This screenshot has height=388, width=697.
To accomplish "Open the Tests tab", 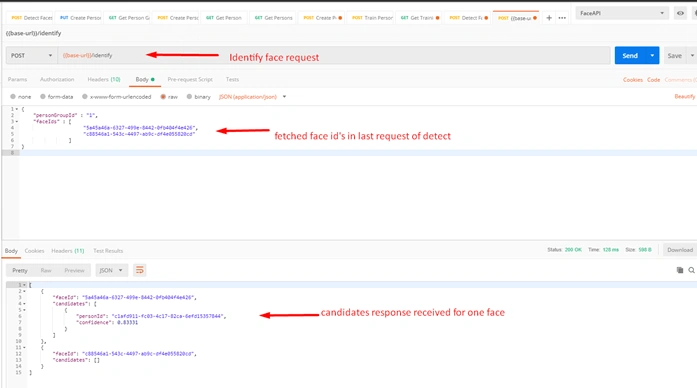I will (232, 80).
